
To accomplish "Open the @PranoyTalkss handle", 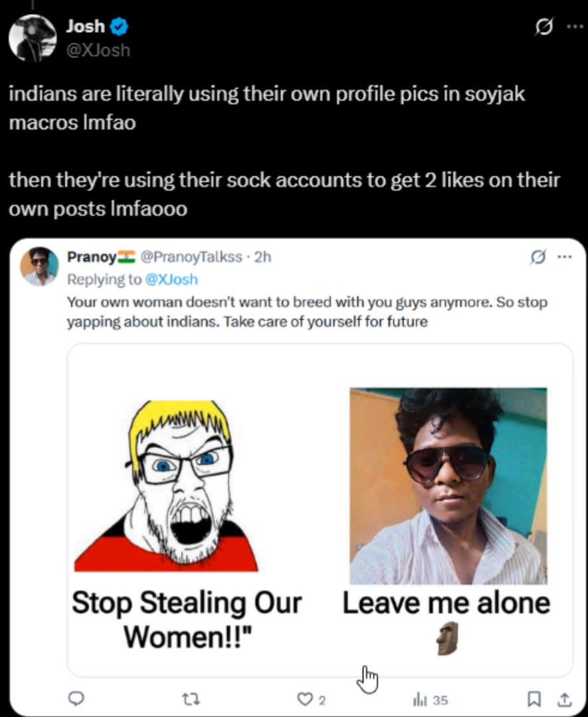I will pos(191,257).
